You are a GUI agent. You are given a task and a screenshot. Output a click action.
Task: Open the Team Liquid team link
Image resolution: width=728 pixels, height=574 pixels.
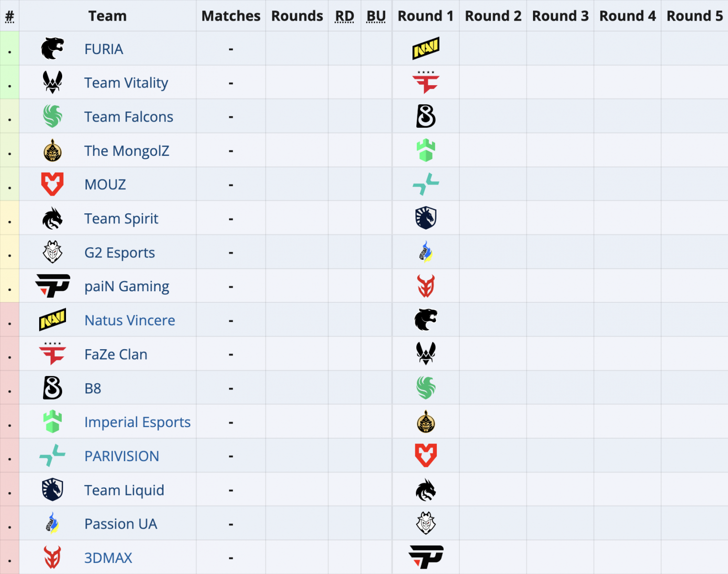124,490
